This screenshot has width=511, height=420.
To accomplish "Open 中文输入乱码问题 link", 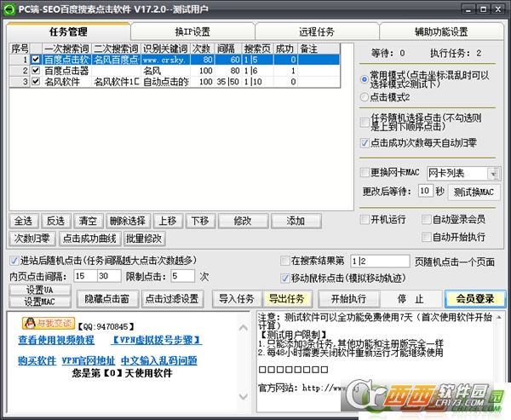I will [159, 360].
